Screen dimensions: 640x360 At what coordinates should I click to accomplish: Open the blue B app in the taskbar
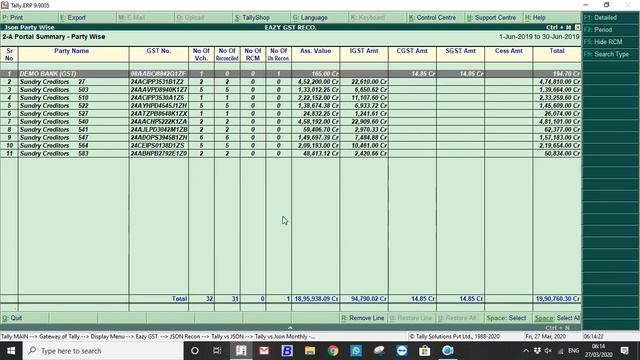tap(287, 351)
